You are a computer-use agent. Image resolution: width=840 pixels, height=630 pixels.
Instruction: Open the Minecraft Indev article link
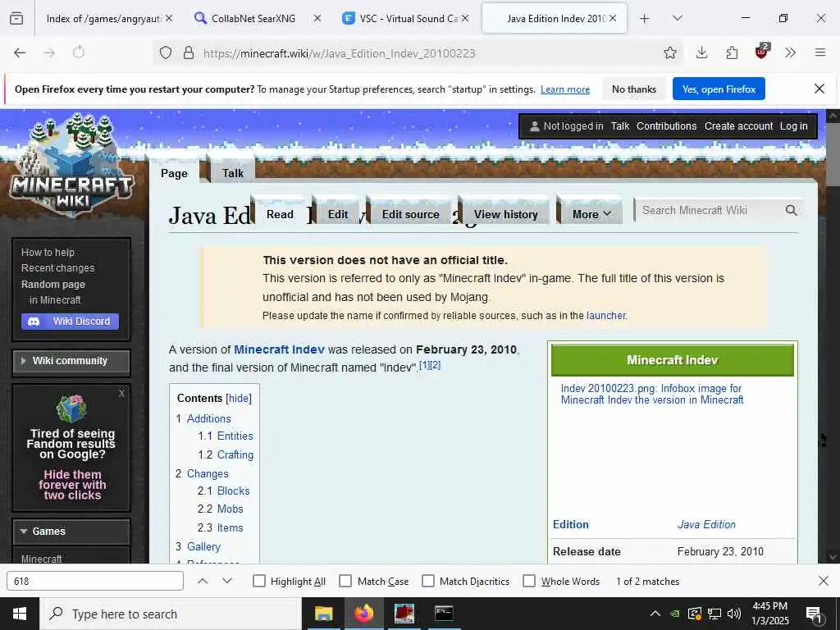click(279, 349)
